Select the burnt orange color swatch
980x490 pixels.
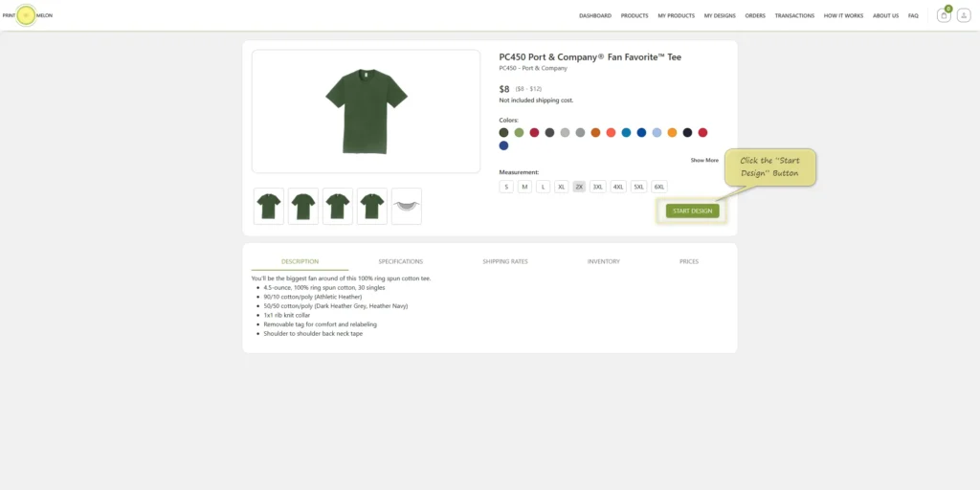pos(595,132)
